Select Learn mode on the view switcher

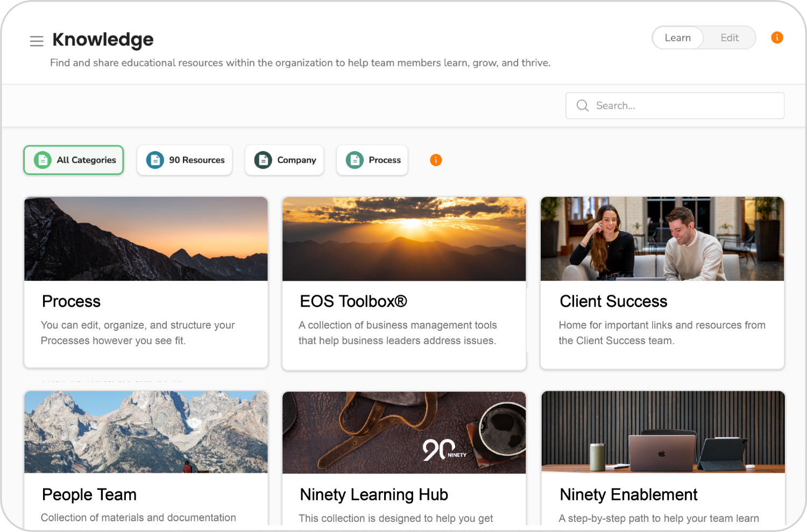[x=677, y=38]
